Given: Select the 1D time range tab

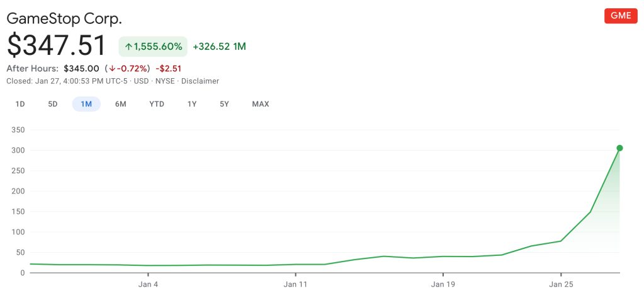Looking at the screenshot, I should (20, 104).
